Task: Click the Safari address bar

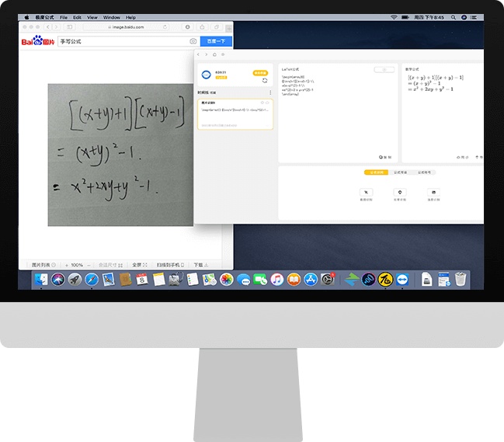Action: coord(127,27)
